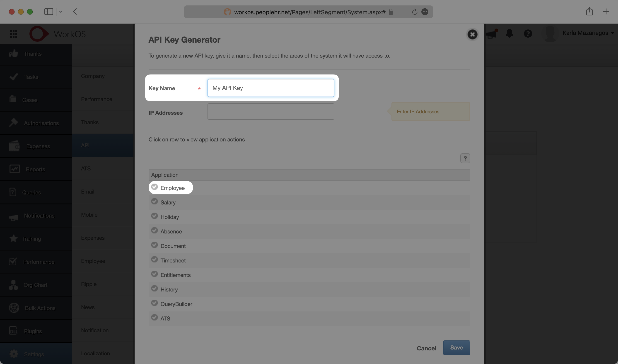Click the notifications bell icon
This screenshot has width=618, height=364.
(509, 34)
